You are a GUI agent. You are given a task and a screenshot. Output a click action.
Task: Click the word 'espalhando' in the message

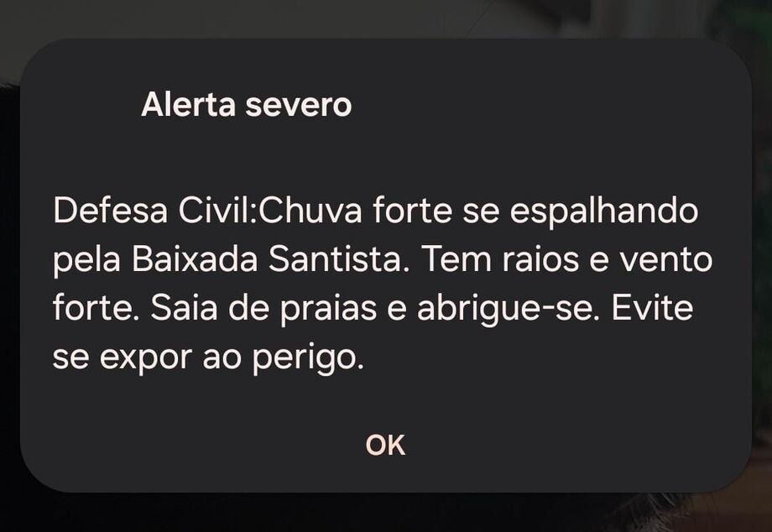point(603,212)
